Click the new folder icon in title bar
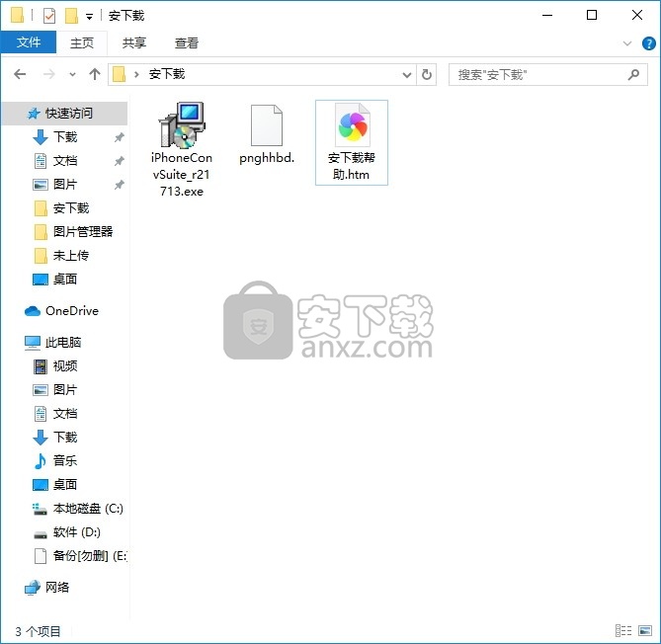The height and width of the screenshot is (644, 661). pos(71,16)
